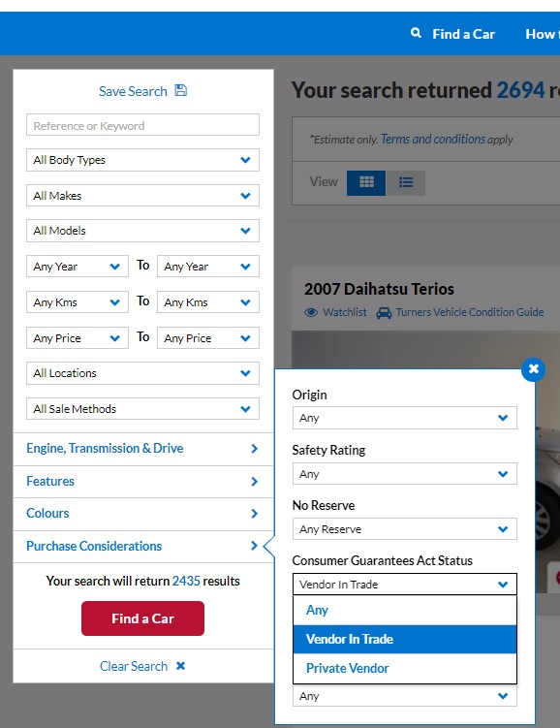This screenshot has height=728, width=560.
Task: Click the car icon for Condition Guide
Action: 384,313
